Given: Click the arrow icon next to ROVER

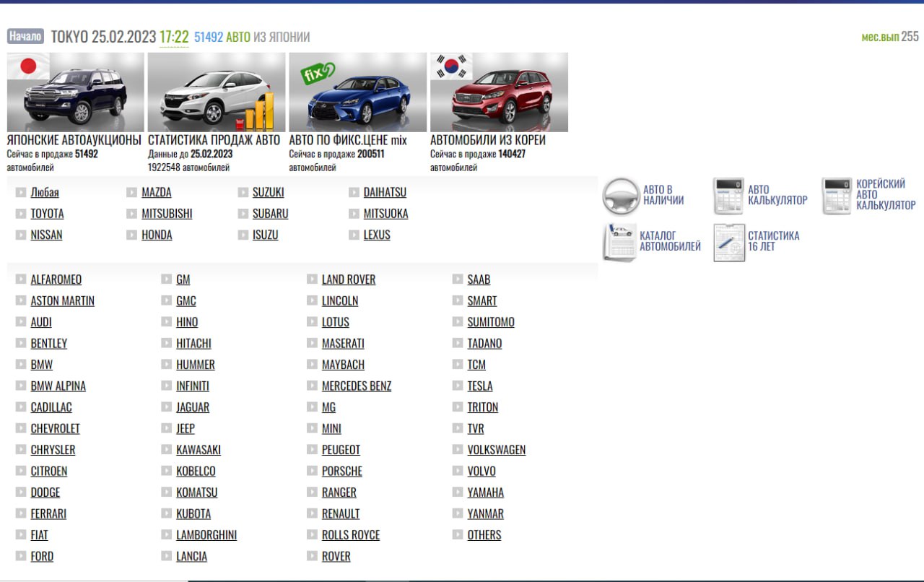Looking at the screenshot, I should (312, 556).
